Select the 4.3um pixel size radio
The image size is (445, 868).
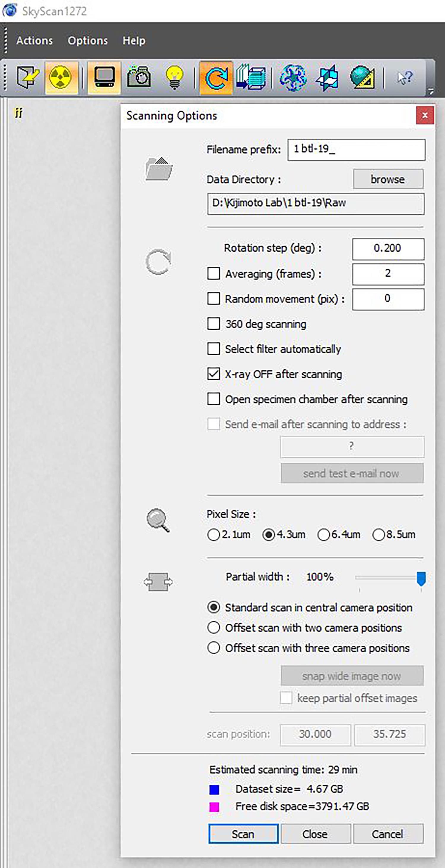tap(268, 535)
